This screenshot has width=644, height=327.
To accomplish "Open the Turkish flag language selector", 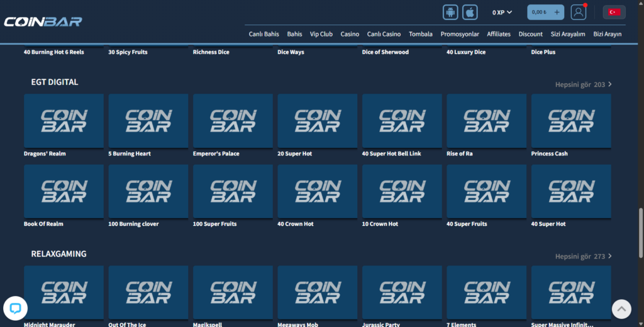I will (614, 12).
